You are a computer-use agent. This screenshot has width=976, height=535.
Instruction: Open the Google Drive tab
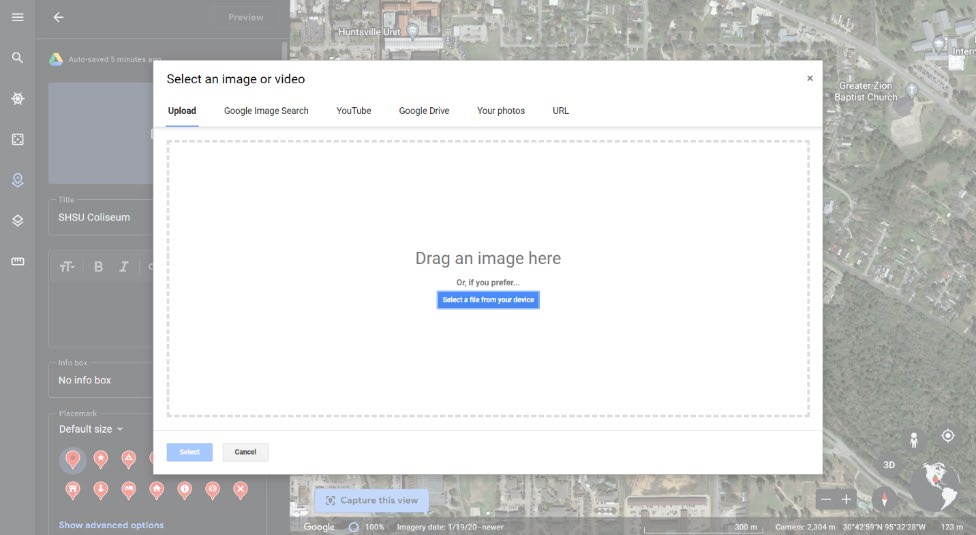tap(424, 111)
